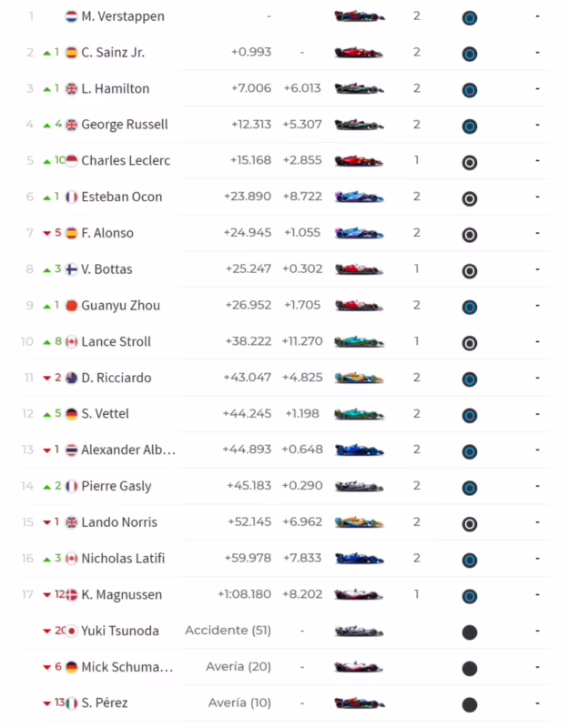Image resolution: width=568 pixels, height=728 pixels.
Task: Click the "Avería (10)" status for S. Pérez
Action: 239,703
